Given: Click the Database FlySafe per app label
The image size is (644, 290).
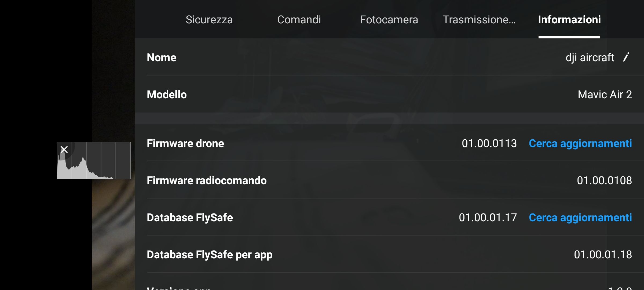Looking at the screenshot, I should click(210, 255).
